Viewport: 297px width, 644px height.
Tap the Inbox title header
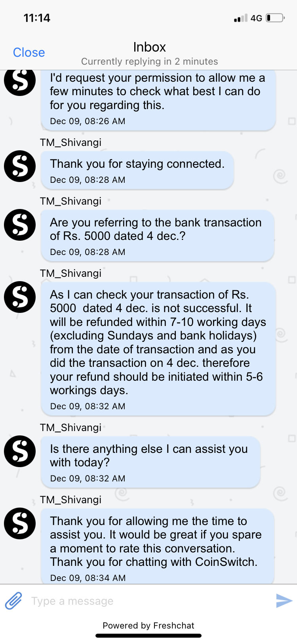pyautogui.click(x=149, y=47)
